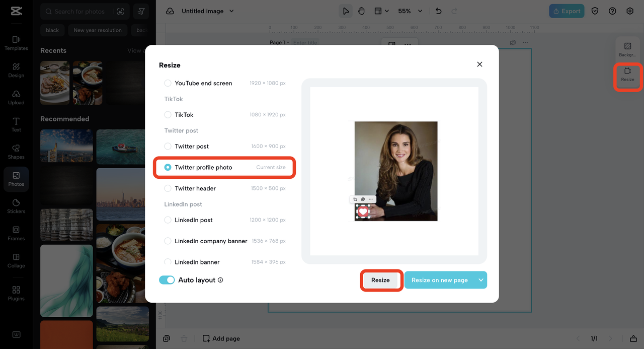Pick the city skyline water photo

pyautogui.click(x=122, y=194)
